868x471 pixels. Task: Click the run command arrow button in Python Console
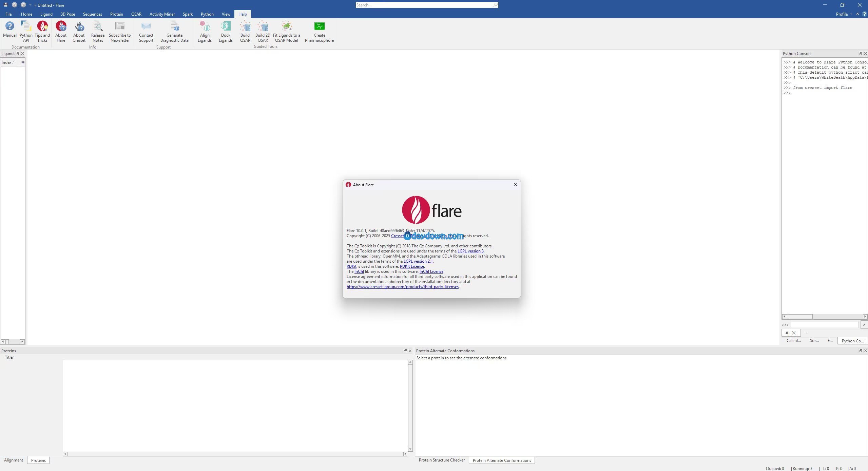tap(864, 325)
